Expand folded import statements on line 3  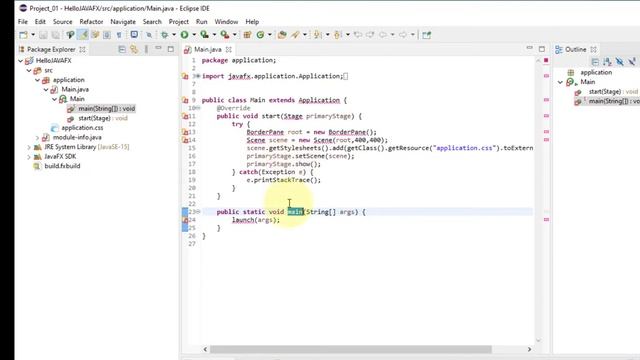click(x=198, y=76)
